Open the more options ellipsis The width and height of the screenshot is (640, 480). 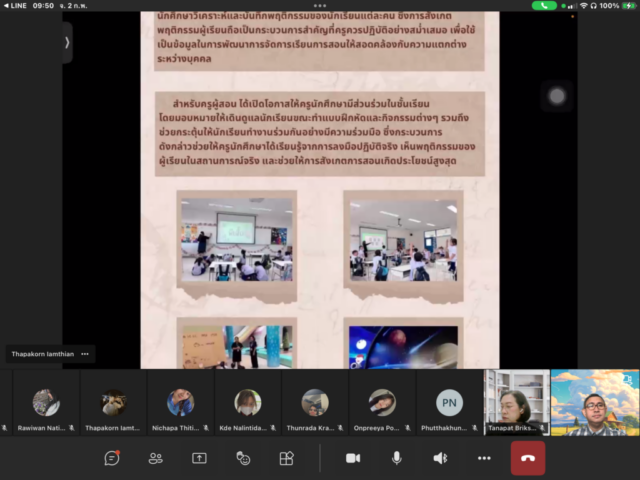[484, 458]
